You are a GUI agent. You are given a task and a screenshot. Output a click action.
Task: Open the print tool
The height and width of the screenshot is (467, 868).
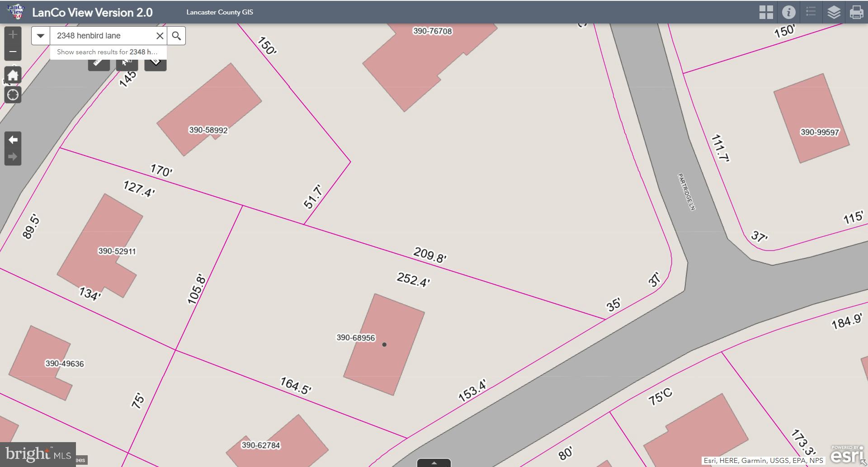coord(856,12)
